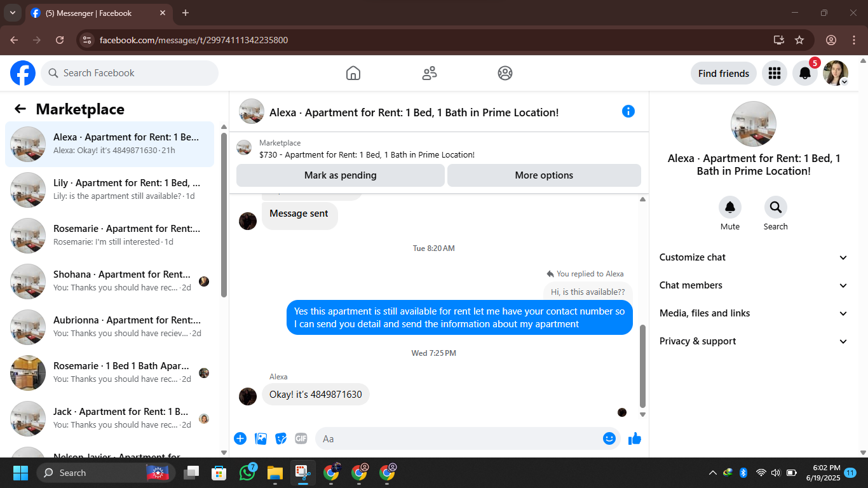The width and height of the screenshot is (868, 488).
Task: Click the chat message scrollbar
Action: (642, 366)
